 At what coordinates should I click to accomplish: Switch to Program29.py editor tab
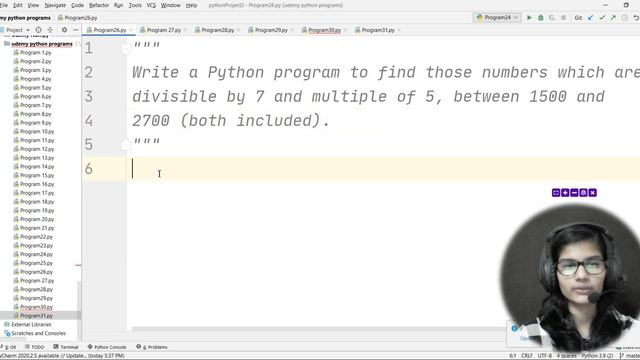271,30
